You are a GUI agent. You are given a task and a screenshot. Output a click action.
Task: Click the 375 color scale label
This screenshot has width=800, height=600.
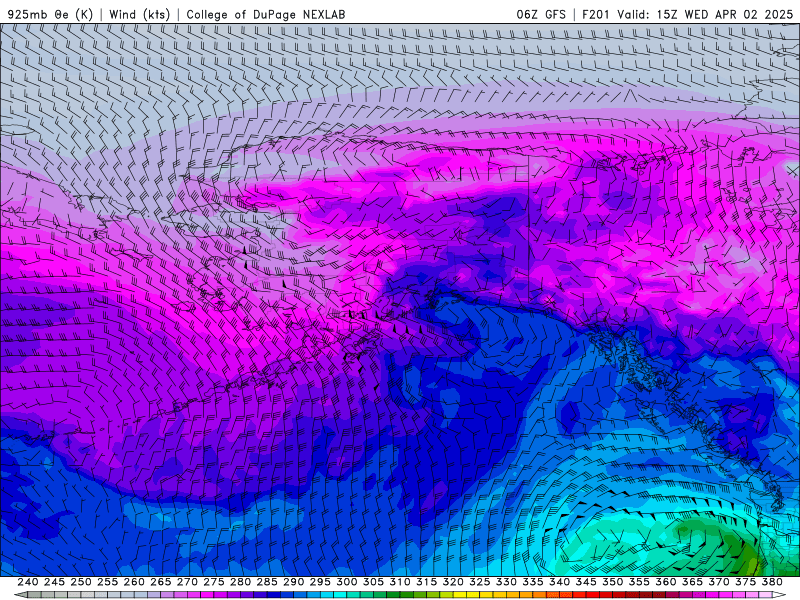745,582
